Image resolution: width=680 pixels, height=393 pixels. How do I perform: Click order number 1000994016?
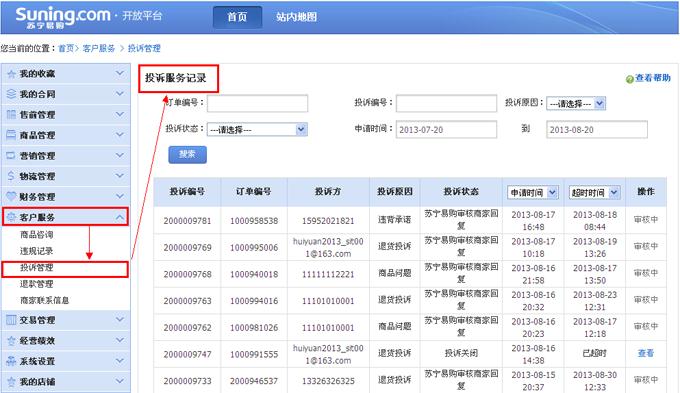[x=254, y=301]
